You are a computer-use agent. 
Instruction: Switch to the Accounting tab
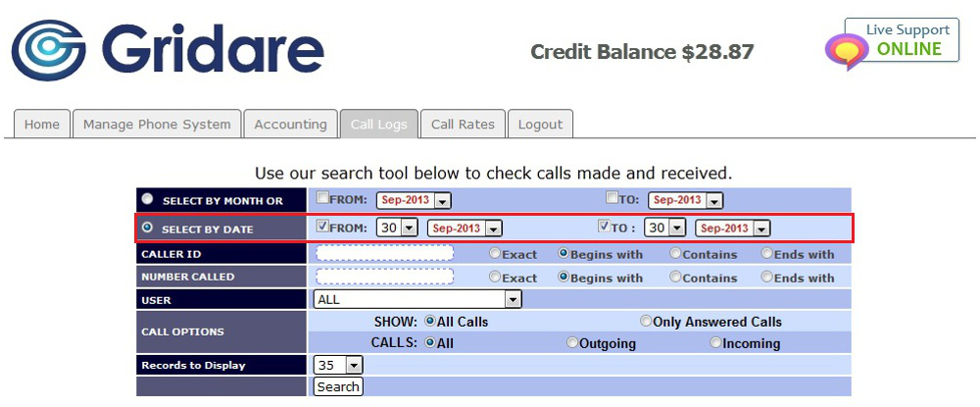(x=290, y=125)
